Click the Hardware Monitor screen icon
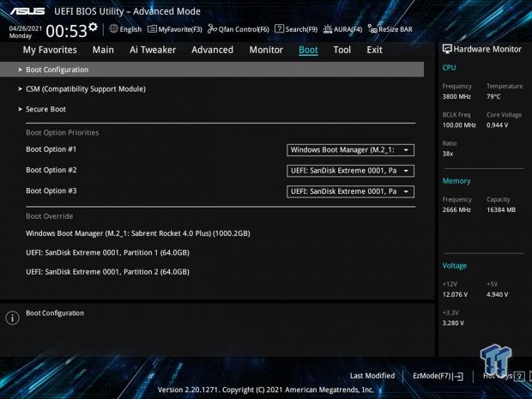 coord(447,49)
